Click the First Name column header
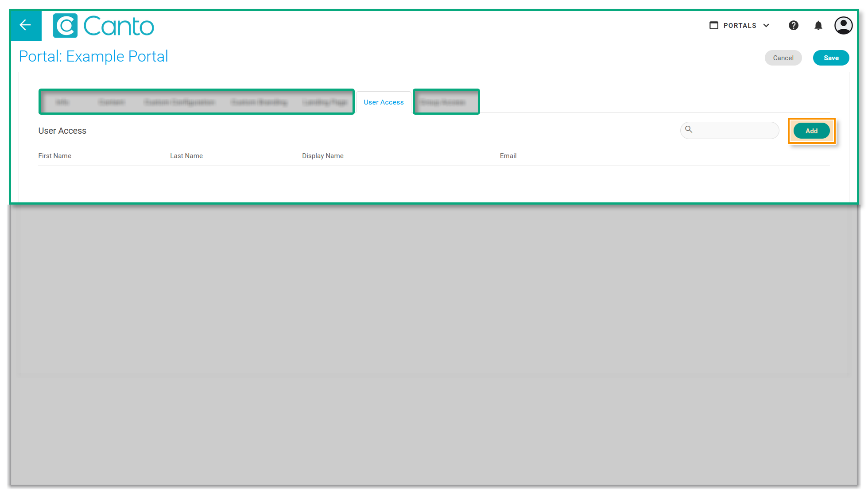868x496 pixels. point(54,156)
